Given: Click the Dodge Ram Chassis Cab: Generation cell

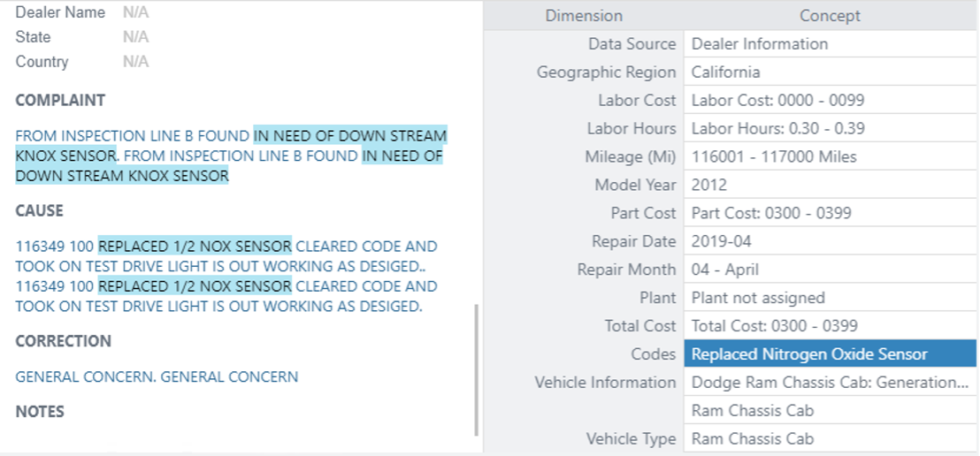Looking at the screenshot, I should [830, 383].
